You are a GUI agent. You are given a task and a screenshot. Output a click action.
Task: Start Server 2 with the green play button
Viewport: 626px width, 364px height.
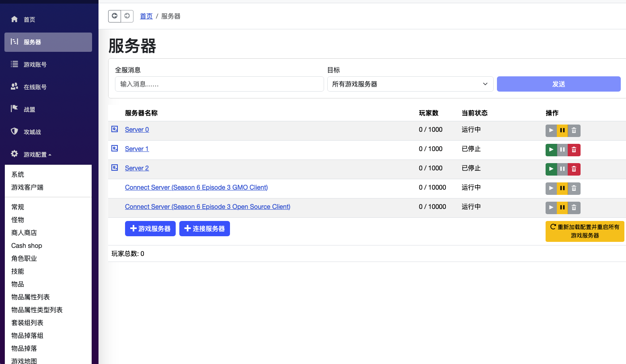click(551, 169)
